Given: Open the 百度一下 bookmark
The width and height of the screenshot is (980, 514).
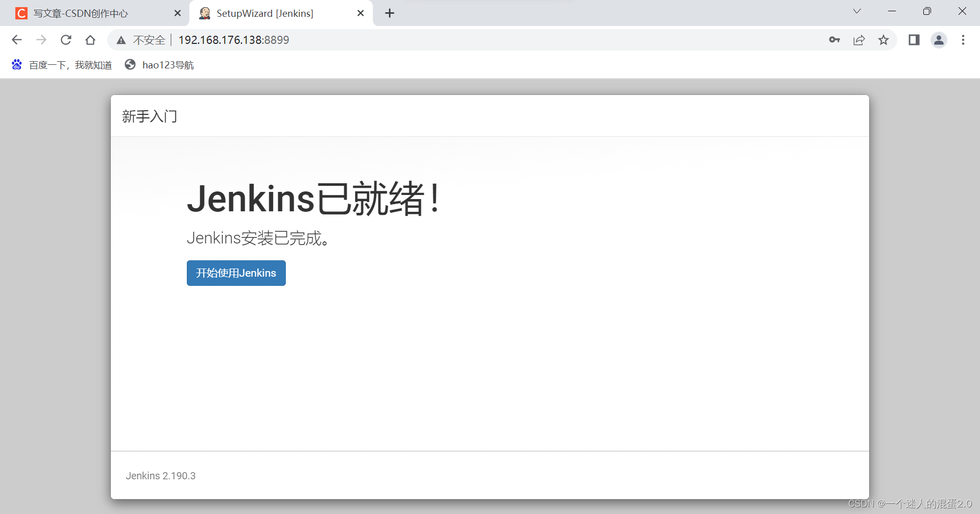Looking at the screenshot, I should click(62, 64).
